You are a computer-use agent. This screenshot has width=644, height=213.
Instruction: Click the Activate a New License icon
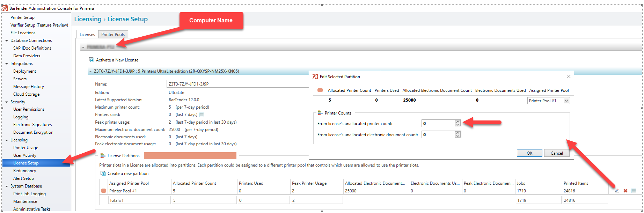tap(92, 60)
